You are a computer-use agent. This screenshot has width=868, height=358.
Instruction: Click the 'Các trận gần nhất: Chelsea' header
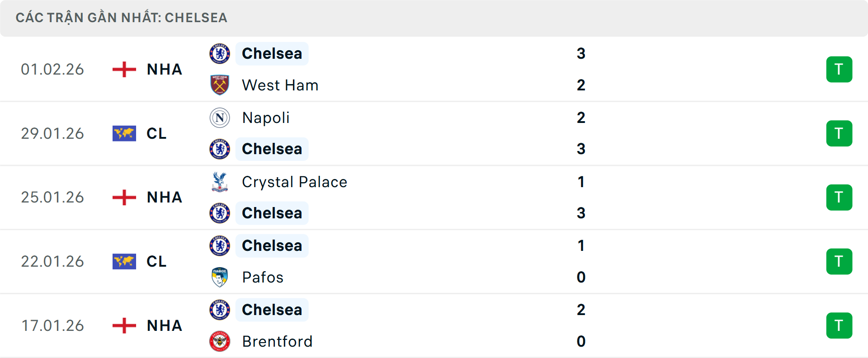coord(121,18)
